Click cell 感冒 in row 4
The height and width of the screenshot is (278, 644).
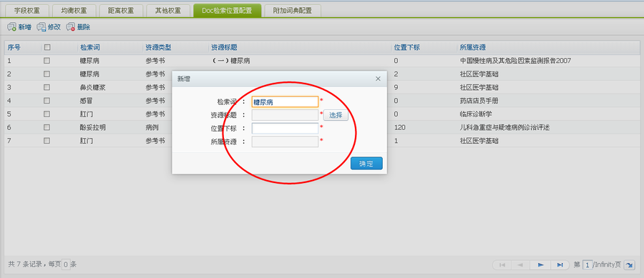pos(87,101)
